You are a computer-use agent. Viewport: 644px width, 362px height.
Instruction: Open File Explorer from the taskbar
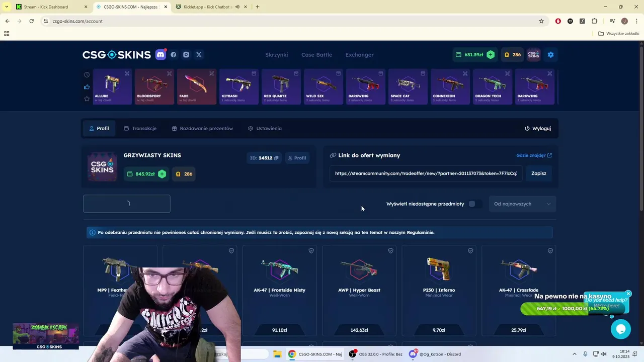click(277, 354)
